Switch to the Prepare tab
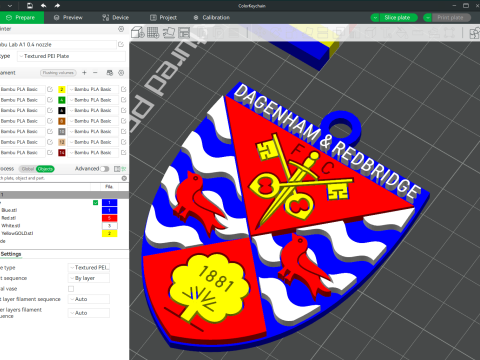This screenshot has height=360, width=480. (21, 18)
